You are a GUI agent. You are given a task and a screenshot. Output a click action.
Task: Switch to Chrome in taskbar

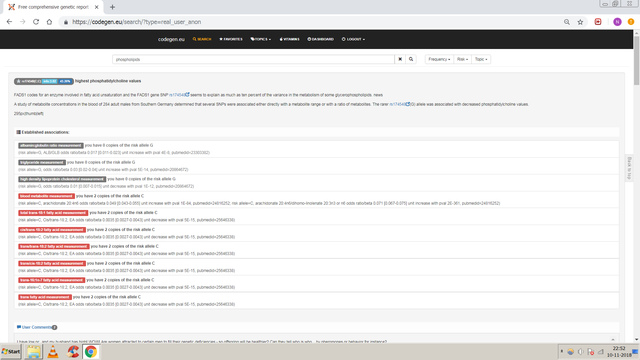pos(91,351)
